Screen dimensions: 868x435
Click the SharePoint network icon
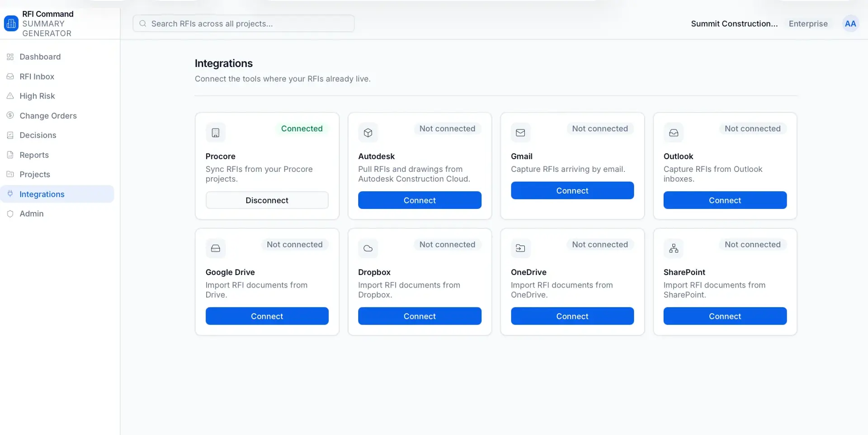(674, 248)
